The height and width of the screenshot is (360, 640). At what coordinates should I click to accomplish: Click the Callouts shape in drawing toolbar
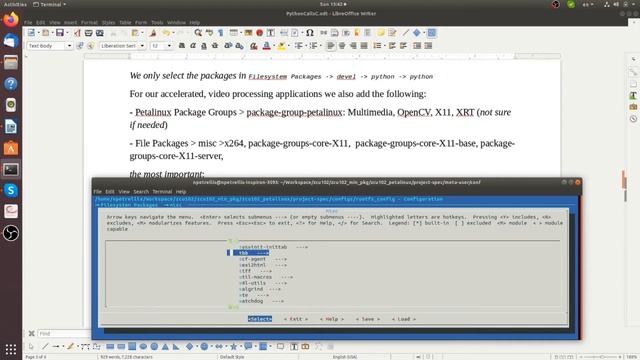[248, 347]
